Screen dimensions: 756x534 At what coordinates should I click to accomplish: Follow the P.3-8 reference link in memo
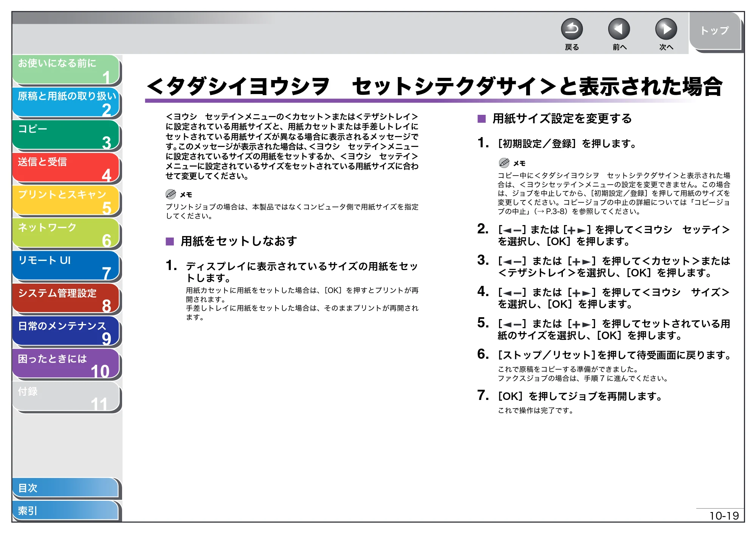[556, 211]
